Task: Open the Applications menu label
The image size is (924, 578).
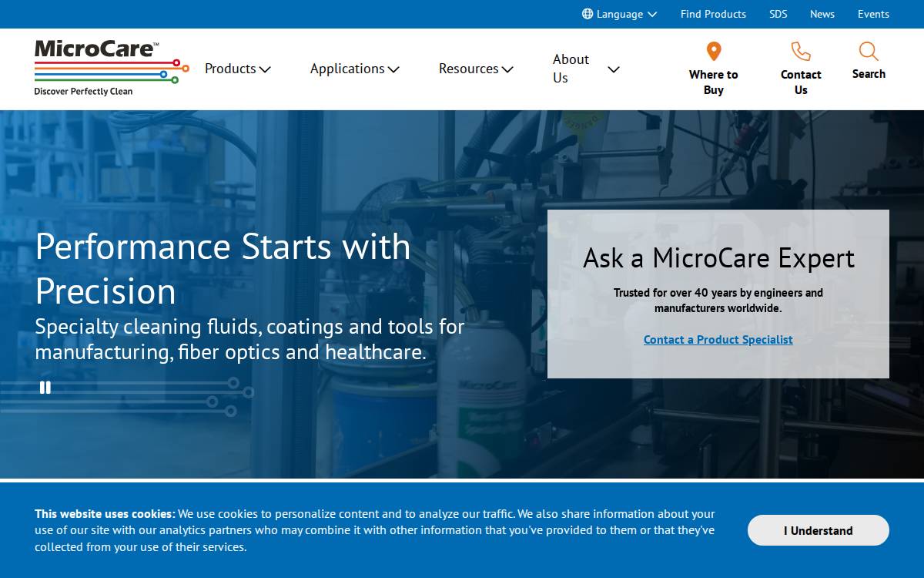Action: (347, 69)
